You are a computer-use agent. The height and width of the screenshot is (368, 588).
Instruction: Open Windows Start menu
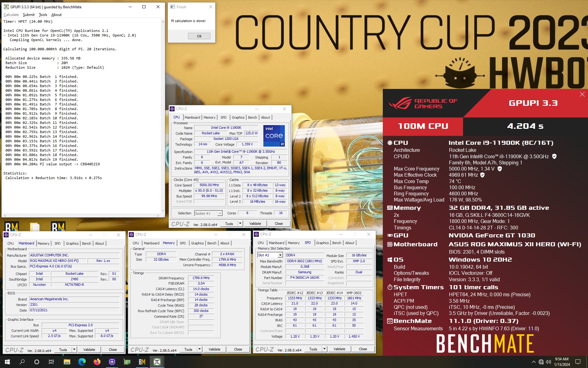click(7, 362)
